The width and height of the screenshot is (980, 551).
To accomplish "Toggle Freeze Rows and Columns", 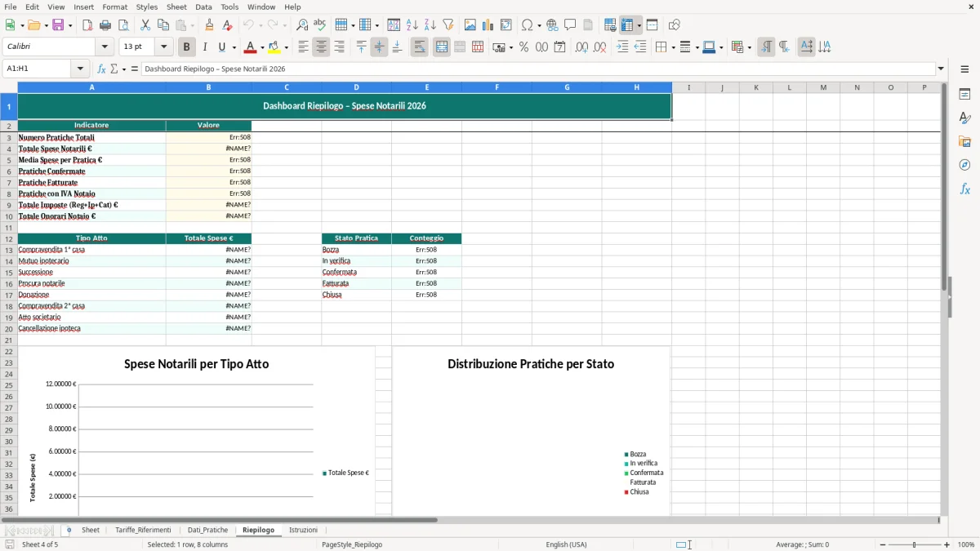I will click(x=627, y=25).
